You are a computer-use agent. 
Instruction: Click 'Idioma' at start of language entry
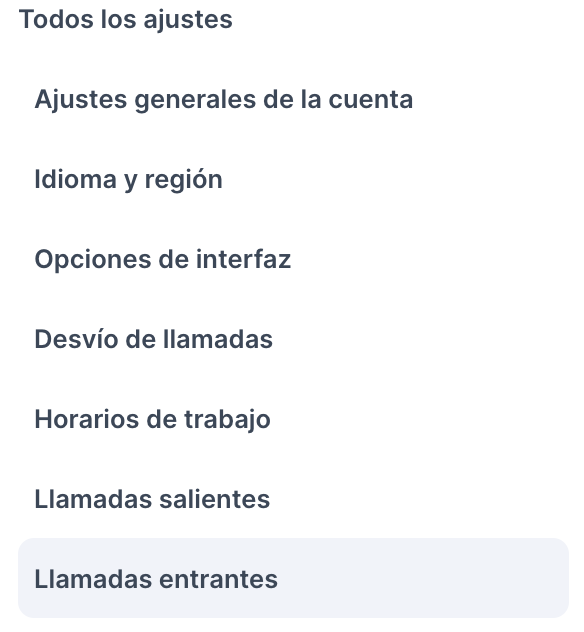pyautogui.click(x=75, y=179)
